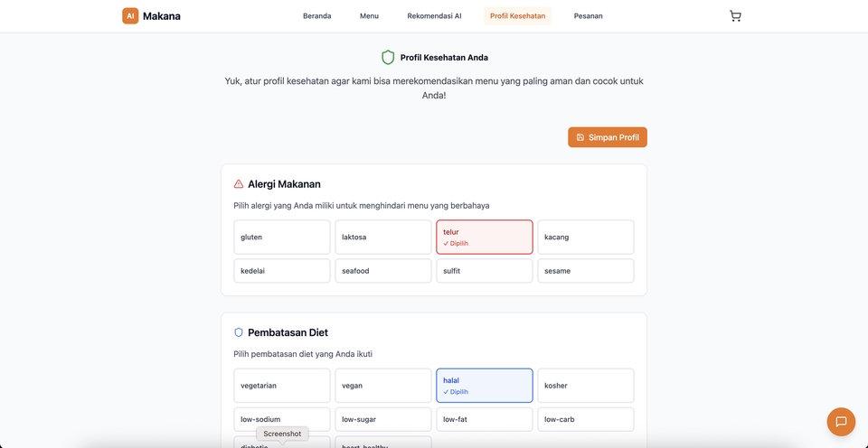Toggle the vegan diet option
The height and width of the screenshot is (448, 868).
click(383, 386)
